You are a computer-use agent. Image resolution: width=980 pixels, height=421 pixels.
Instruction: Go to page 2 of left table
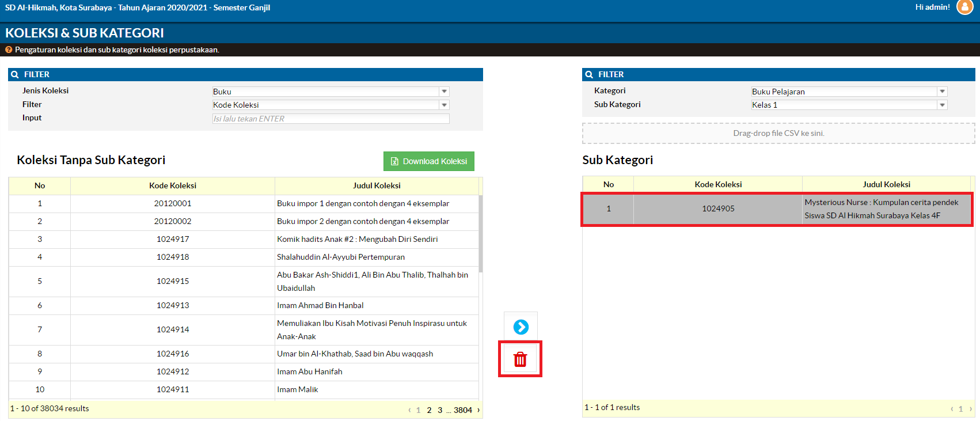pos(429,410)
